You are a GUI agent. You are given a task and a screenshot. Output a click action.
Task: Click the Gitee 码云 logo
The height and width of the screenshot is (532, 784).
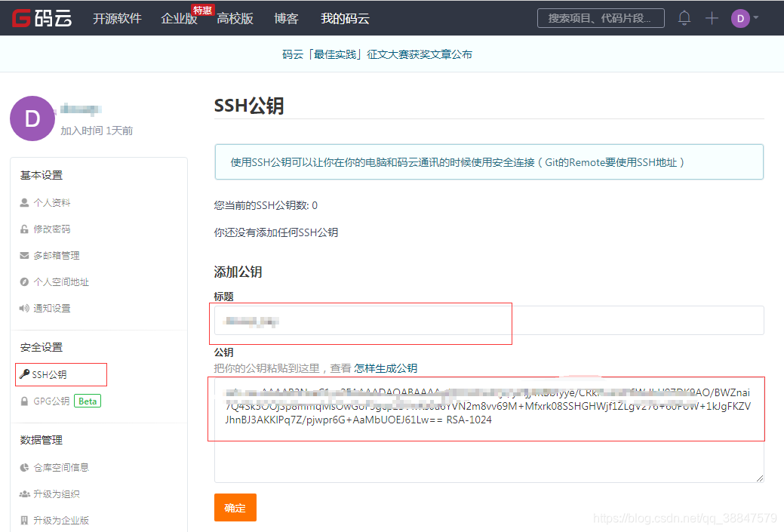[42, 18]
